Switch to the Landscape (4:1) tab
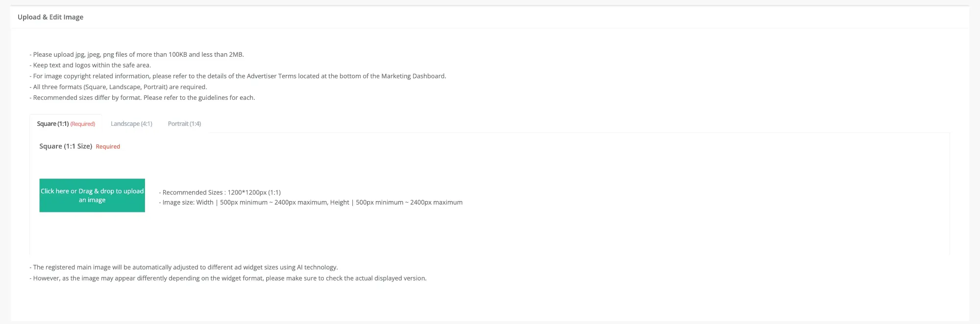The height and width of the screenshot is (324, 980). pos(131,124)
